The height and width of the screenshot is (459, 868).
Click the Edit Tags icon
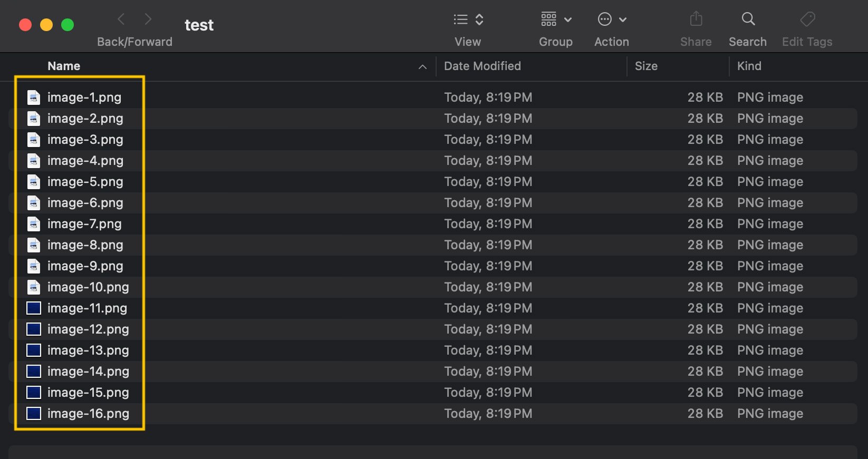(x=807, y=19)
